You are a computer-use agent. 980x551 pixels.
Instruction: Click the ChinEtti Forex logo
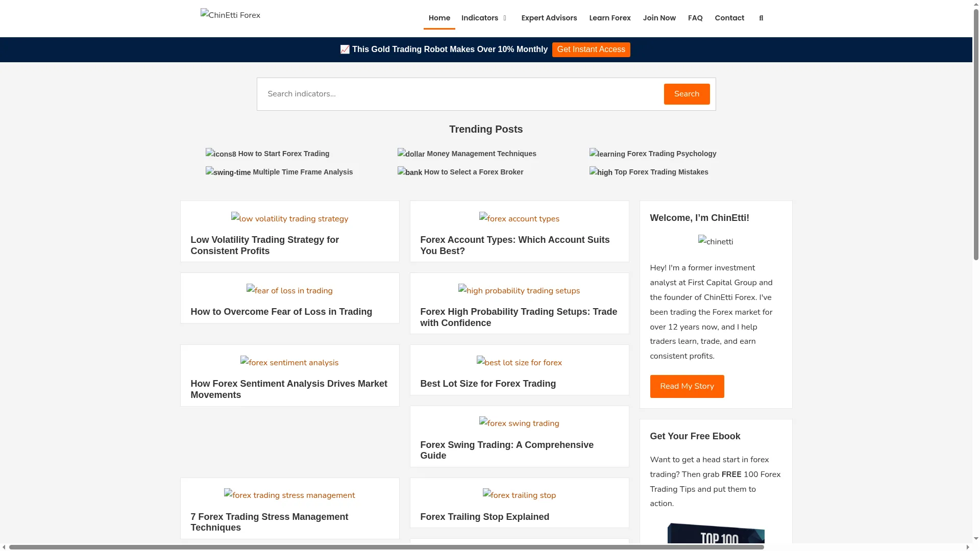click(x=230, y=15)
